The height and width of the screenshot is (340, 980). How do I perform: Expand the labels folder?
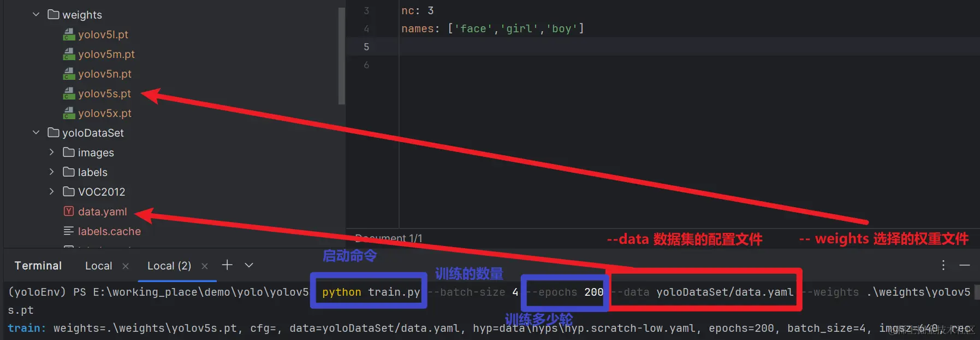pyautogui.click(x=52, y=172)
